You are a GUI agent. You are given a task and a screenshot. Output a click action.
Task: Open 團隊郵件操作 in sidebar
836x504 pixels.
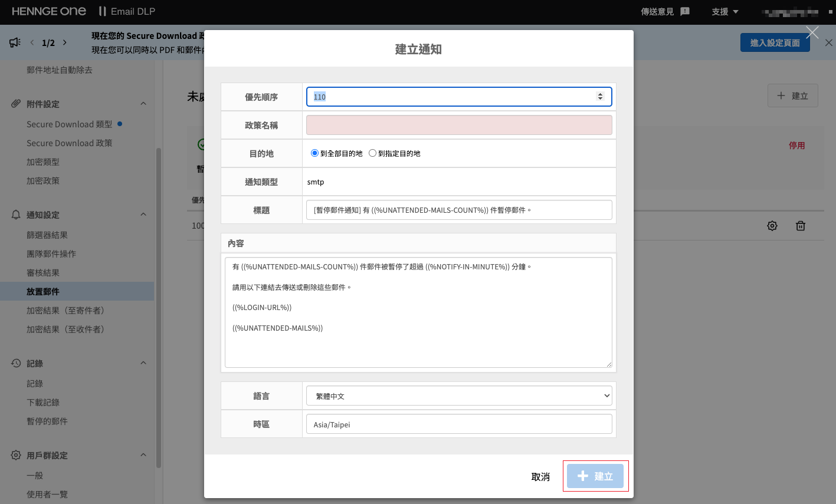point(51,254)
